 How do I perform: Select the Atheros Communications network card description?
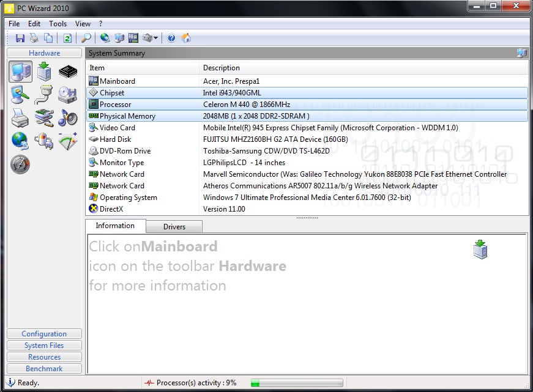click(x=320, y=186)
